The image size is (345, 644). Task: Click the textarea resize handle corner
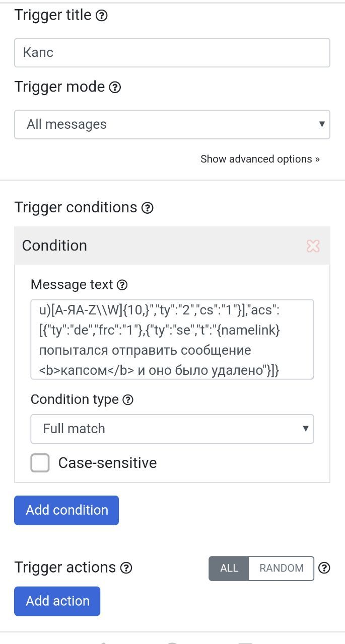click(x=311, y=376)
